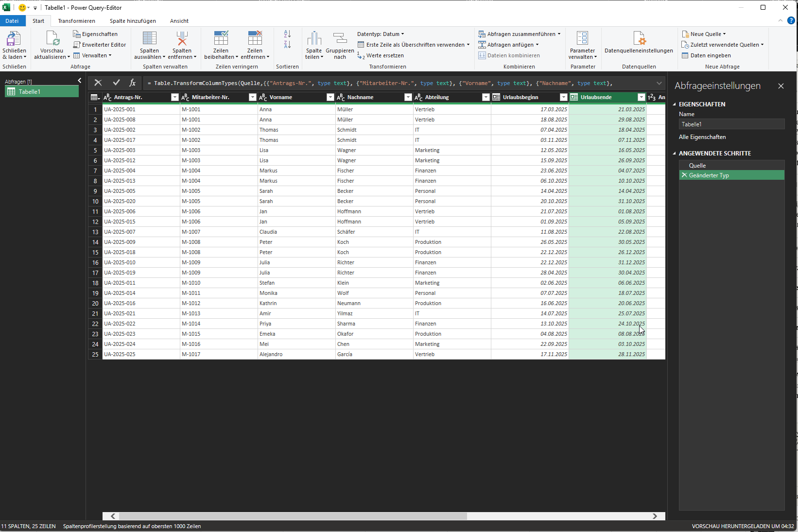Close the Abfrageeinstellungen pane

tap(781, 86)
